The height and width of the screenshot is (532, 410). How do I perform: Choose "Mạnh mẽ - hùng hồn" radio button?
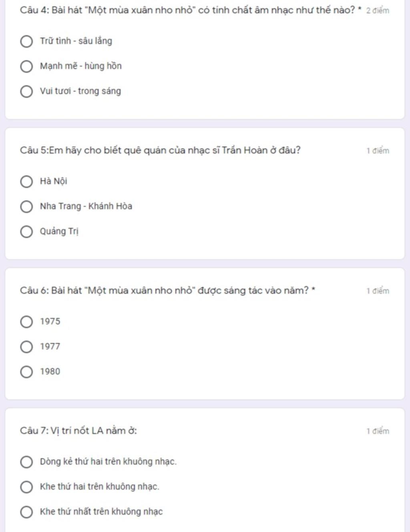point(26,66)
